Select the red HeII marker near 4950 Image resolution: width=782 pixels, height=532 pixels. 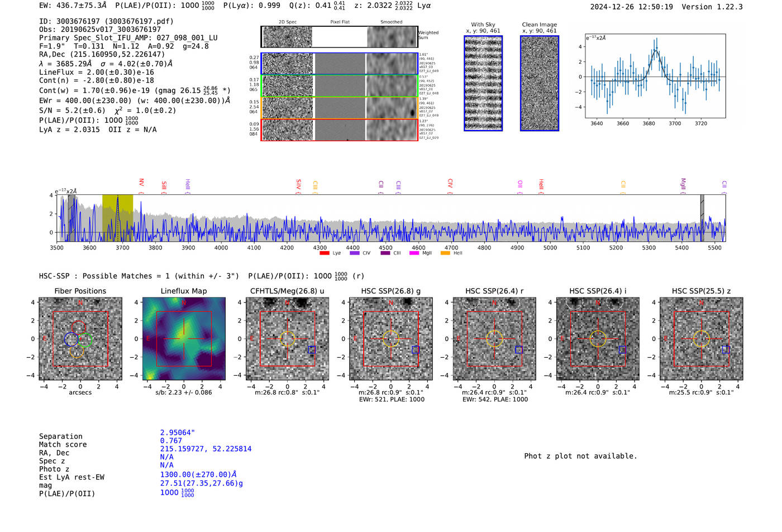[x=541, y=186]
